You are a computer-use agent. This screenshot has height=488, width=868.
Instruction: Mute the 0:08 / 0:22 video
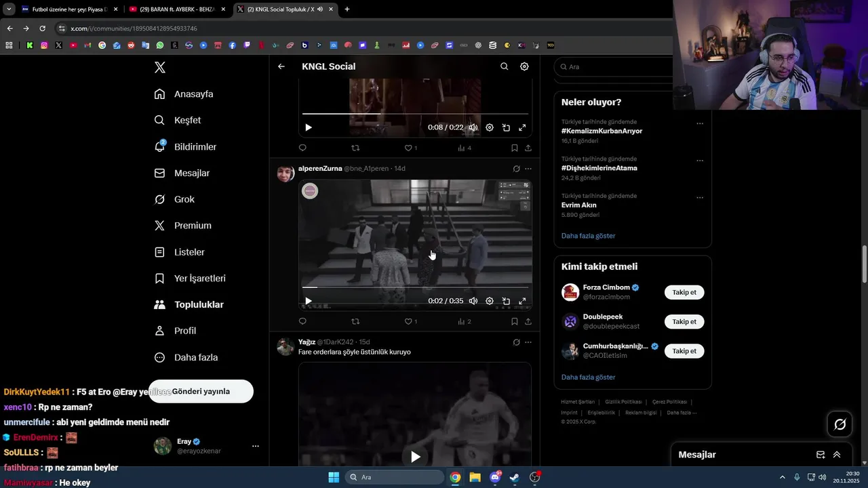point(473,127)
